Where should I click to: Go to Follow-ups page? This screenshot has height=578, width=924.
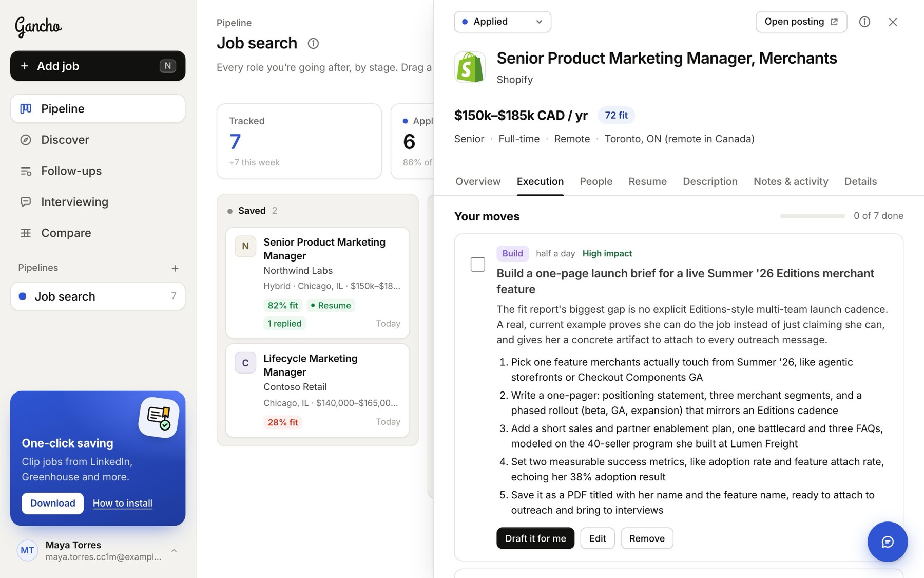coord(98,171)
